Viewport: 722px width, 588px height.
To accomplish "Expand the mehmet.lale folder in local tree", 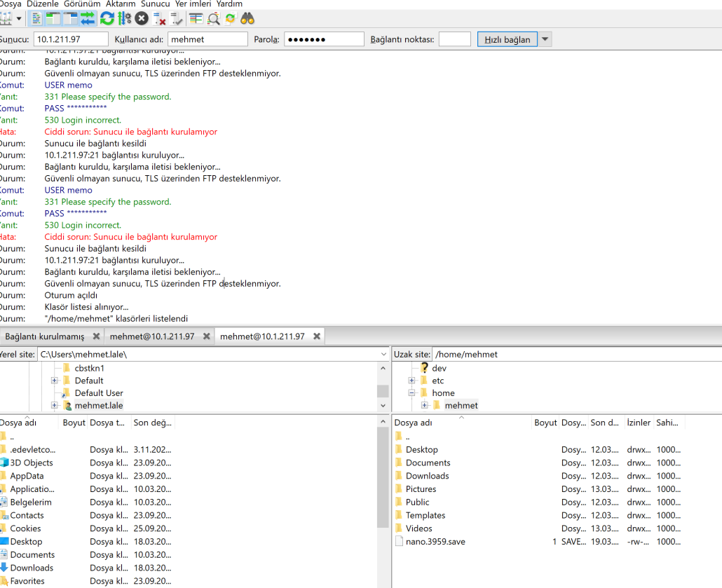I will [x=55, y=406].
